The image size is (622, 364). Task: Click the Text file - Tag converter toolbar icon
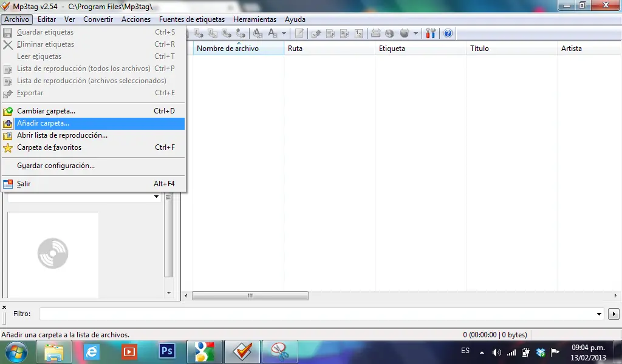click(227, 33)
